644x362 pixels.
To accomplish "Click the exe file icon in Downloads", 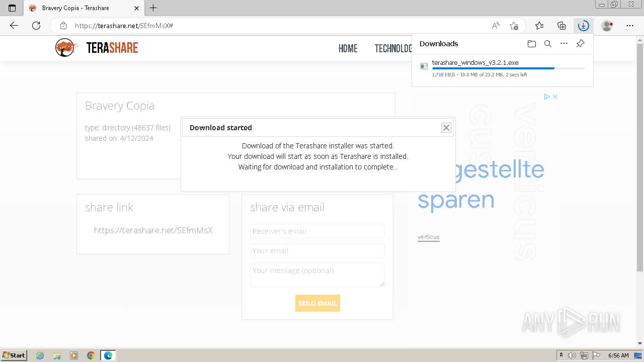I will click(x=424, y=66).
